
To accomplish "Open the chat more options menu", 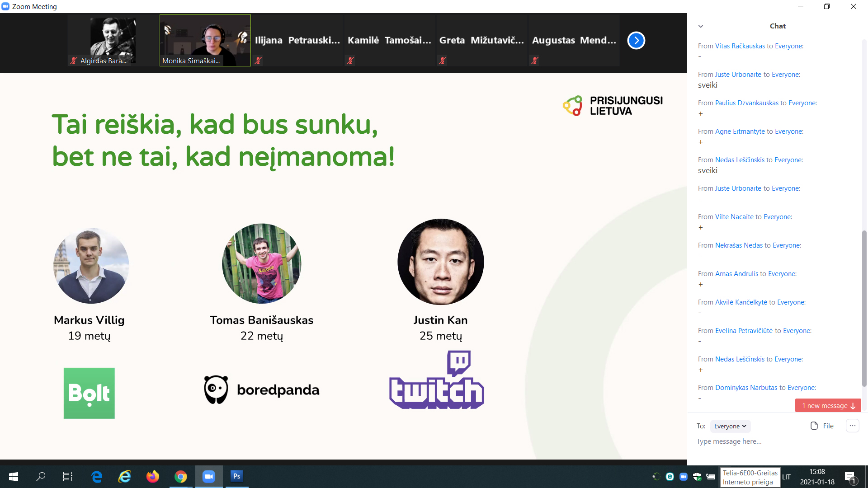I will (x=853, y=426).
